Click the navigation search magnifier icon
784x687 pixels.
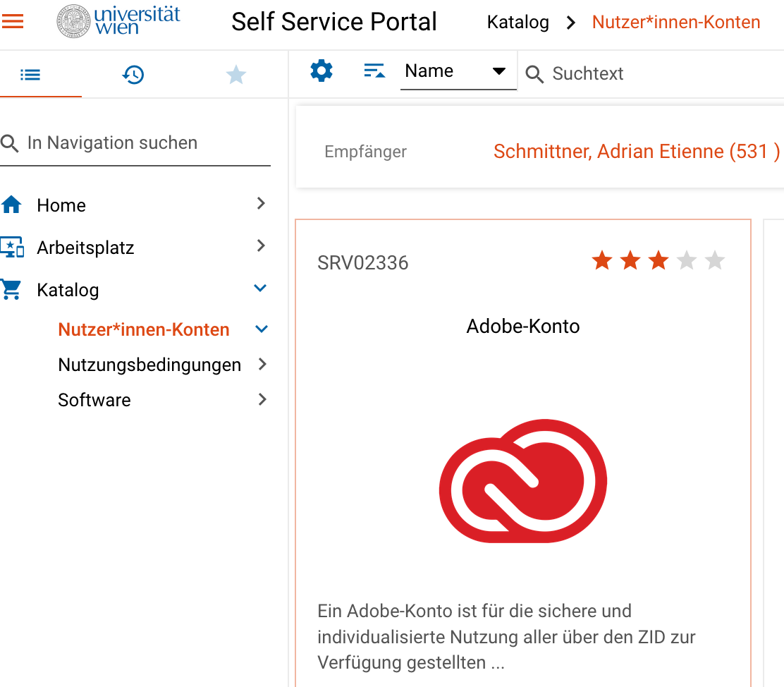(9, 144)
